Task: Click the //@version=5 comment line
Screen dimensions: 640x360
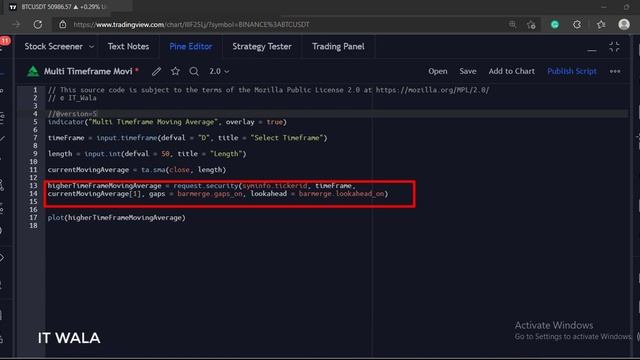Action: 72,114
